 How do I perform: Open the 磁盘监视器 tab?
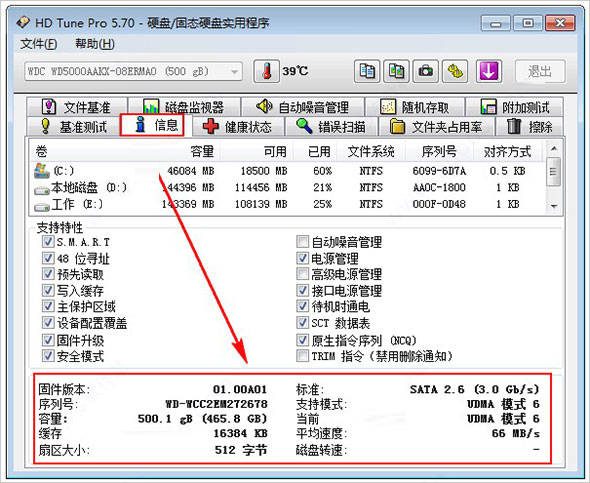tap(184, 107)
